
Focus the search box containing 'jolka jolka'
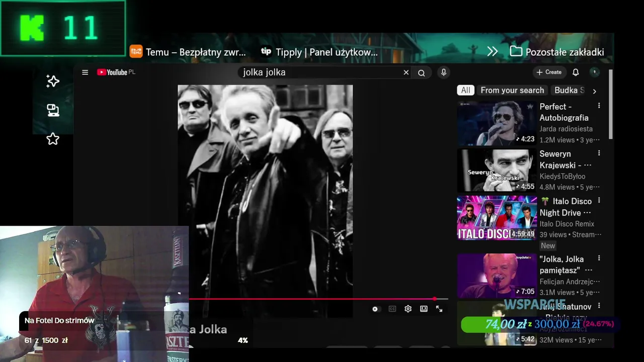tap(322, 72)
